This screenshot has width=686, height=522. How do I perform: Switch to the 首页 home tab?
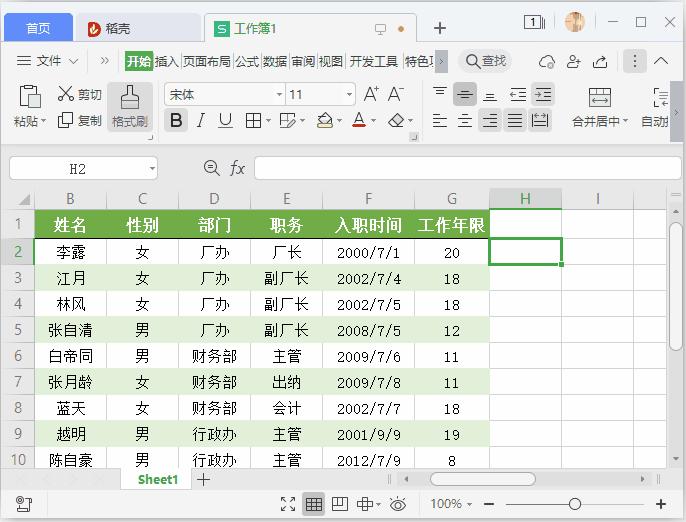click(38, 28)
